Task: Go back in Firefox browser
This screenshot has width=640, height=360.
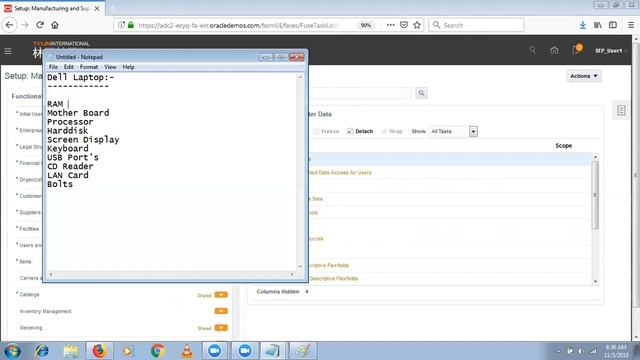Action: tap(9, 25)
